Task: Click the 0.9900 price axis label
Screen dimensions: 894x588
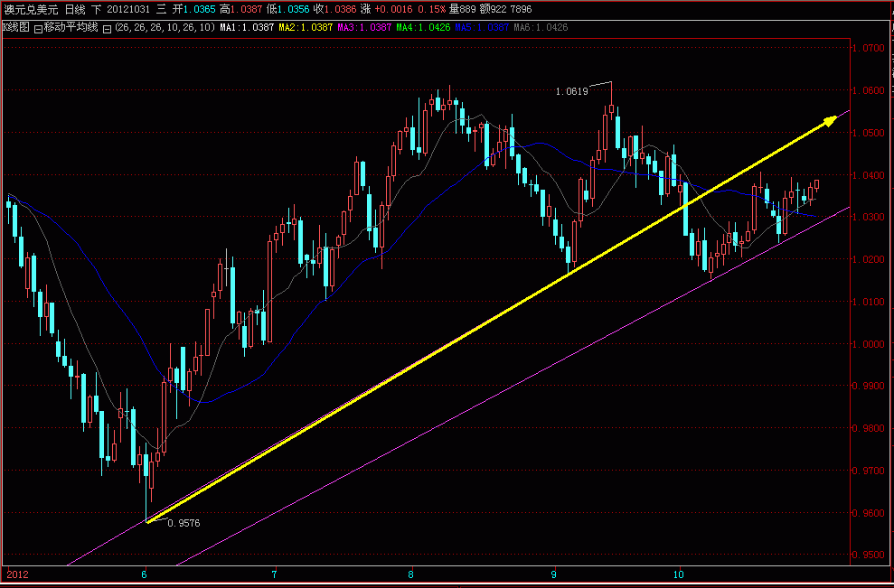Action: 868,387
